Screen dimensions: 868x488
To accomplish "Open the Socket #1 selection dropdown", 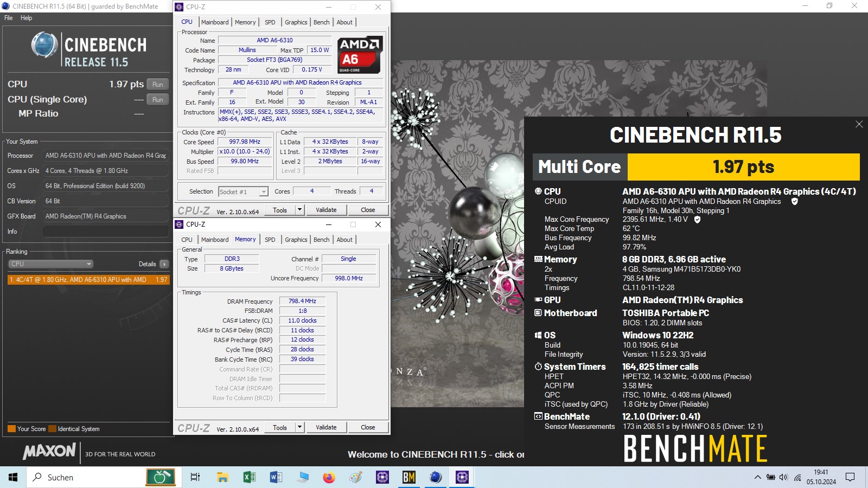I will tap(243, 192).
